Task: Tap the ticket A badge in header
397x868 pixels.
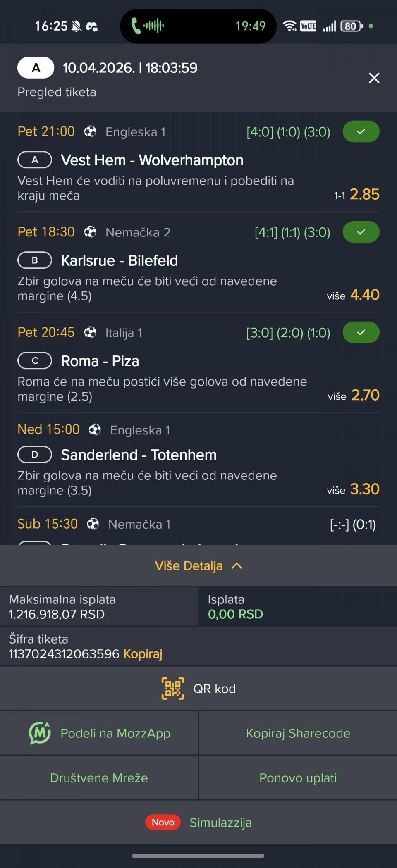Action: point(36,68)
